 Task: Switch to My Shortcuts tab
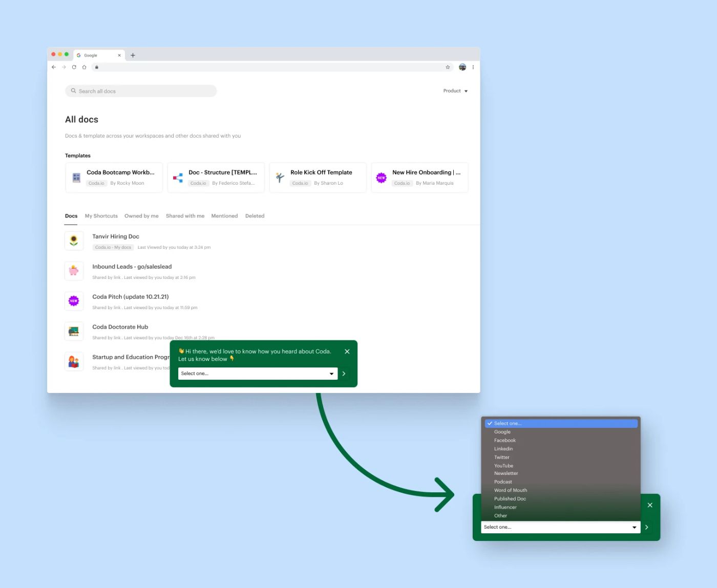[101, 216]
